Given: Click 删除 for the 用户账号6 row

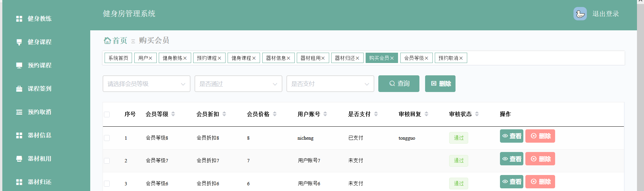Looking at the screenshot, I should click(x=540, y=182).
